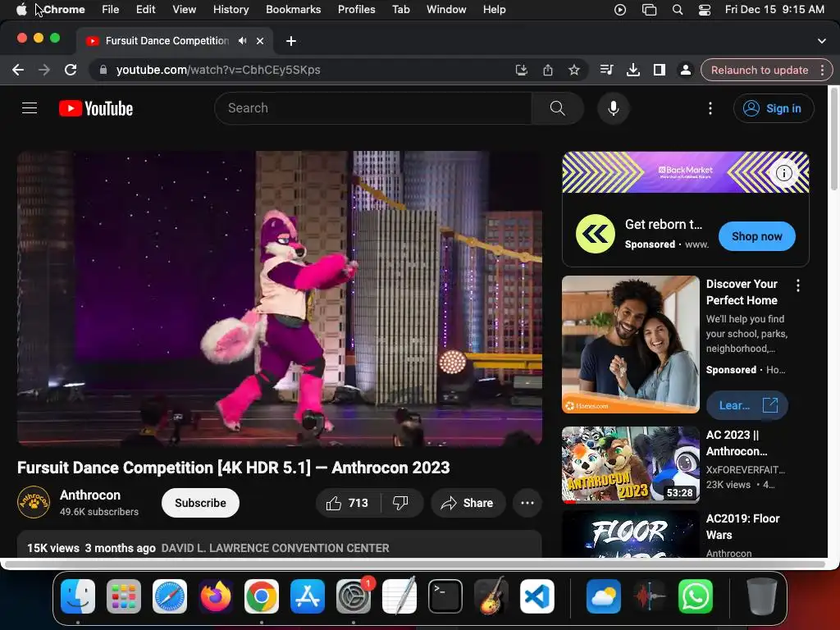The width and height of the screenshot is (840, 630).
Task: Open Control Center in menu bar
Action: tap(705, 10)
